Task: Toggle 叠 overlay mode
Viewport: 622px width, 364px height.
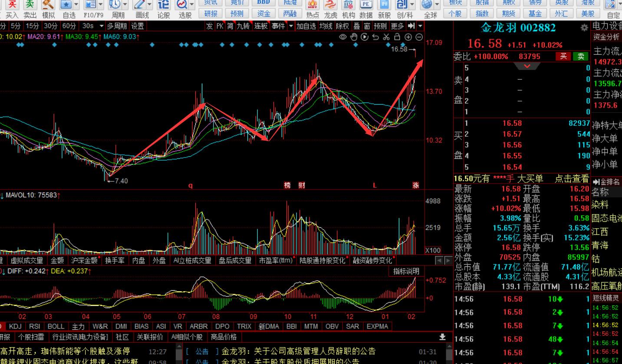Action: click(x=357, y=26)
